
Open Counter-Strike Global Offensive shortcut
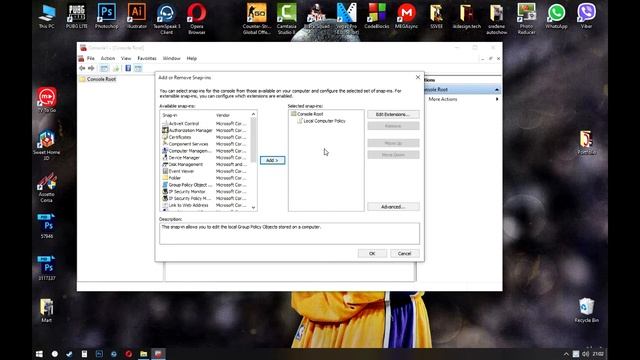[x=257, y=19]
